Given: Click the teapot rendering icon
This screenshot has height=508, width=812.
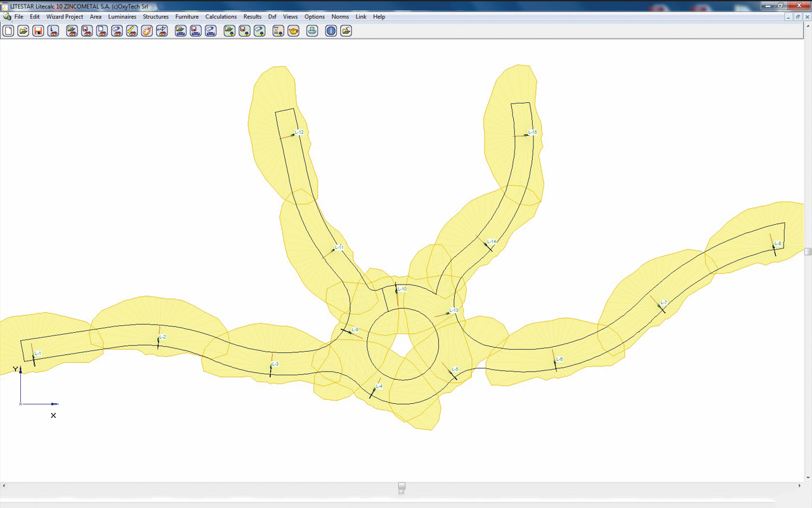Looking at the screenshot, I should pos(293,30).
